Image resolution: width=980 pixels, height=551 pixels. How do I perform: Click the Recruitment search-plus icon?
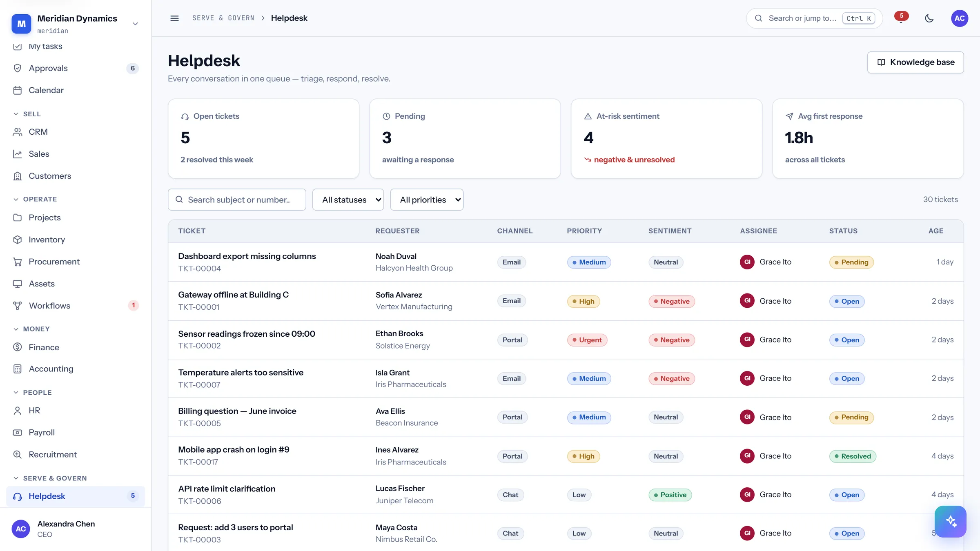click(x=17, y=455)
